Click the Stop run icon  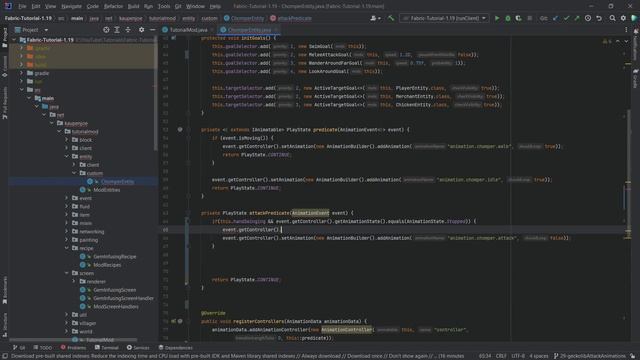click(x=529, y=18)
